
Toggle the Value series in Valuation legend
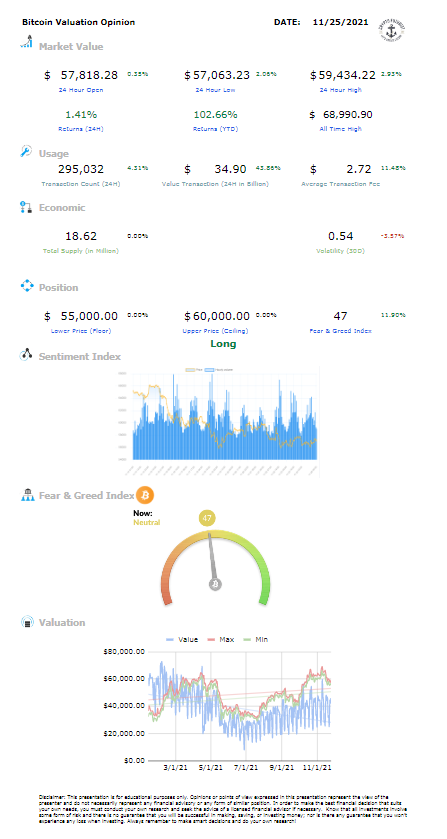182,639
